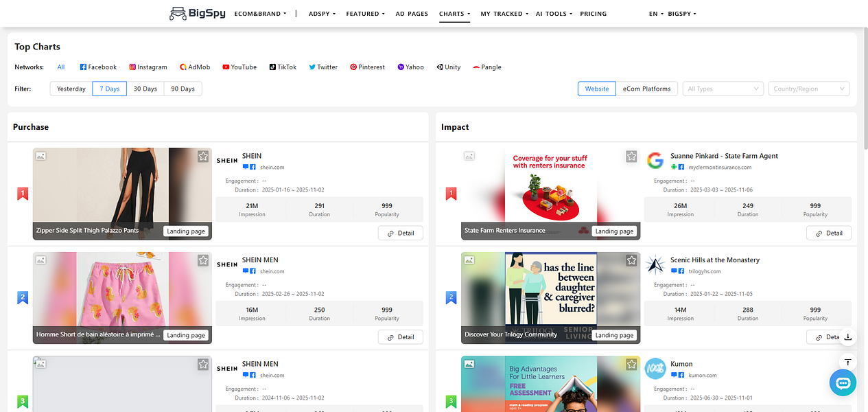The image size is (868, 412).
Task: Filter charts by Unity network
Action: 449,67
